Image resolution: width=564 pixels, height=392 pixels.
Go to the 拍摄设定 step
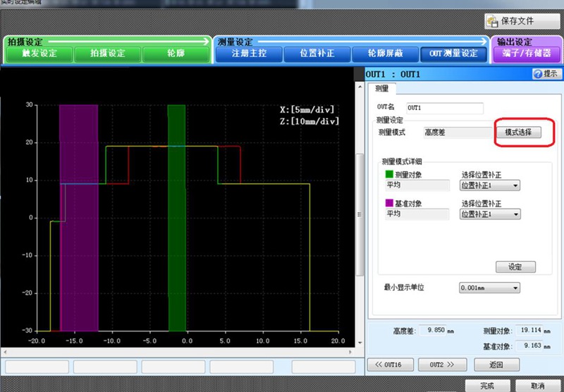107,54
